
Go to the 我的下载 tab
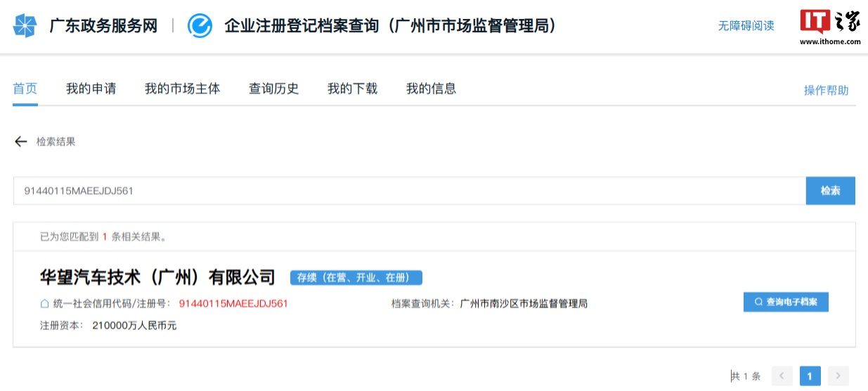352,88
